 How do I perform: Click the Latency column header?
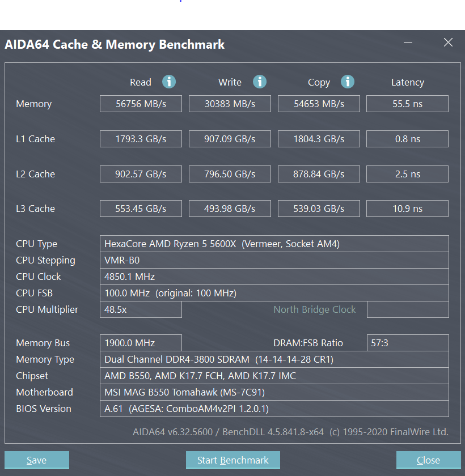tap(408, 83)
